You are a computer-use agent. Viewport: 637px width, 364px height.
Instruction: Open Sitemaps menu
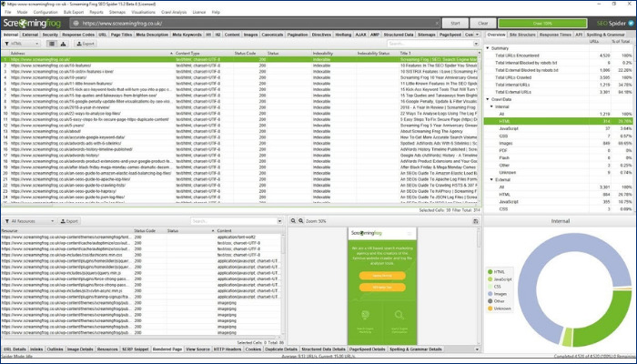[117, 12]
